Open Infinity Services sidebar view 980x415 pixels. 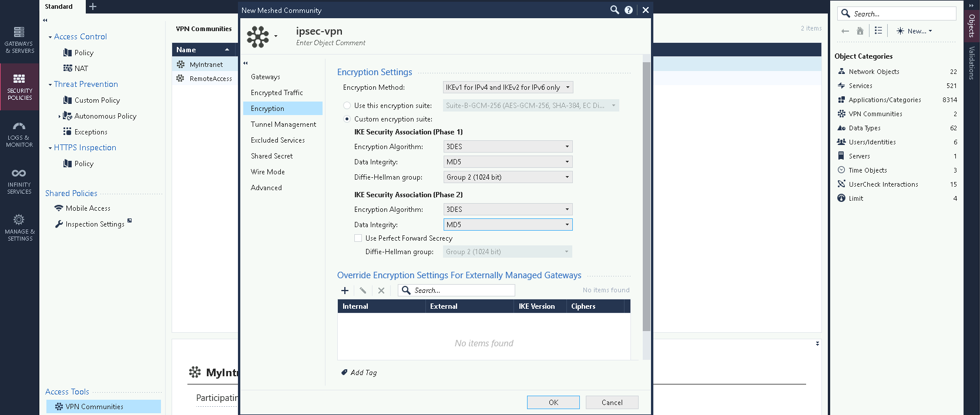point(19,181)
